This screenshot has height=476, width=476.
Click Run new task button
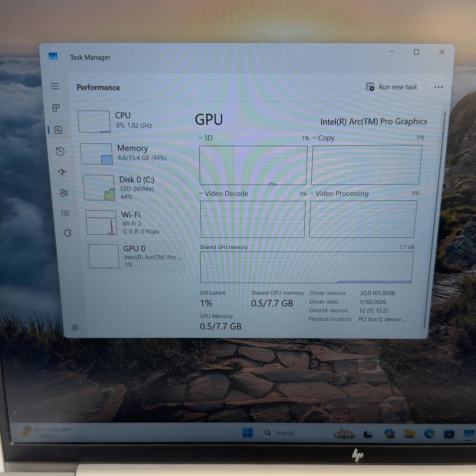tap(392, 87)
